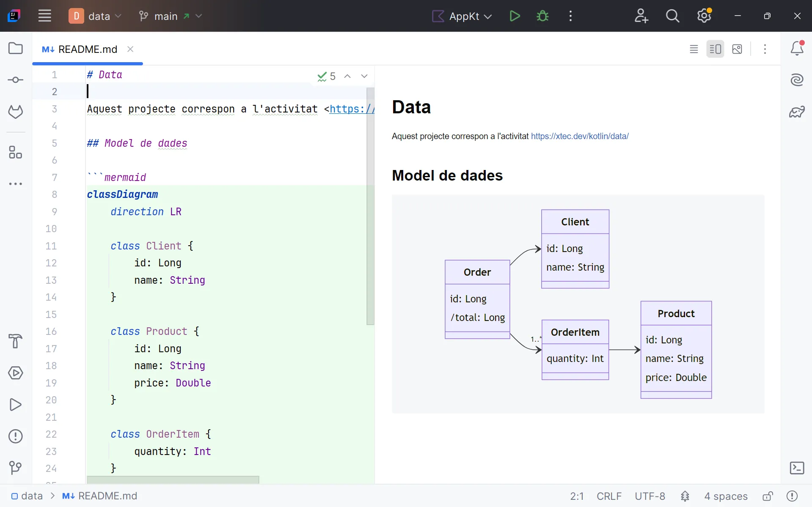Viewport: 812px width, 507px height.
Task: Open the Commit tool window
Action: (16, 80)
